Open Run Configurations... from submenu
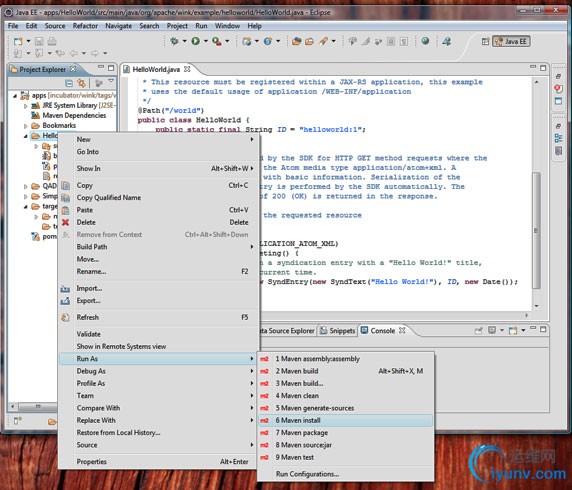The image size is (572, 490). pos(345,474)
